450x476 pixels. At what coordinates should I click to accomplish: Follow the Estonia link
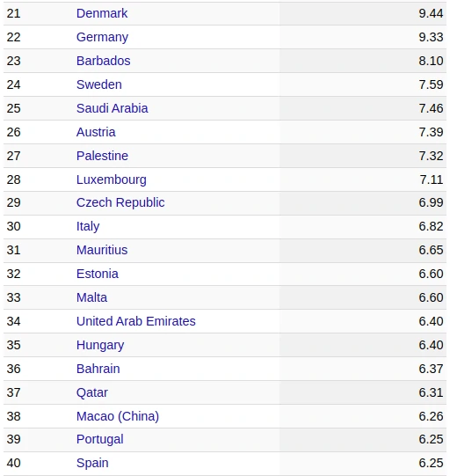point(98,274)
